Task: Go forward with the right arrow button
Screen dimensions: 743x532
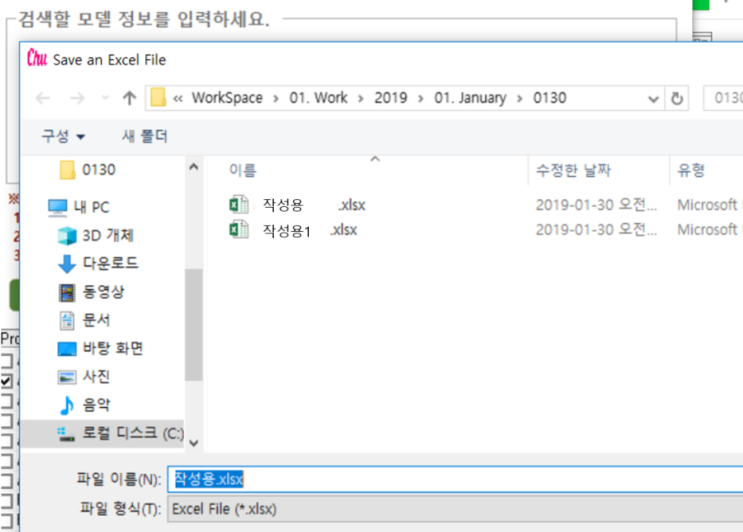Action: (x=77, y=99)
